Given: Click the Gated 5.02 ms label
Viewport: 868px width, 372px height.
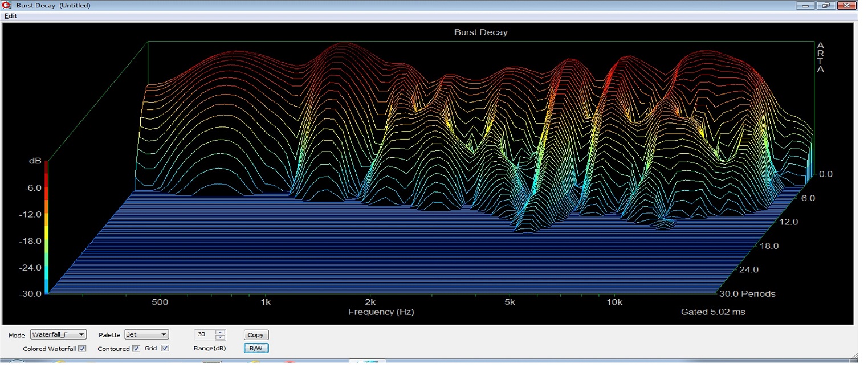Looking at the screenshot, I should pos(713,312).
